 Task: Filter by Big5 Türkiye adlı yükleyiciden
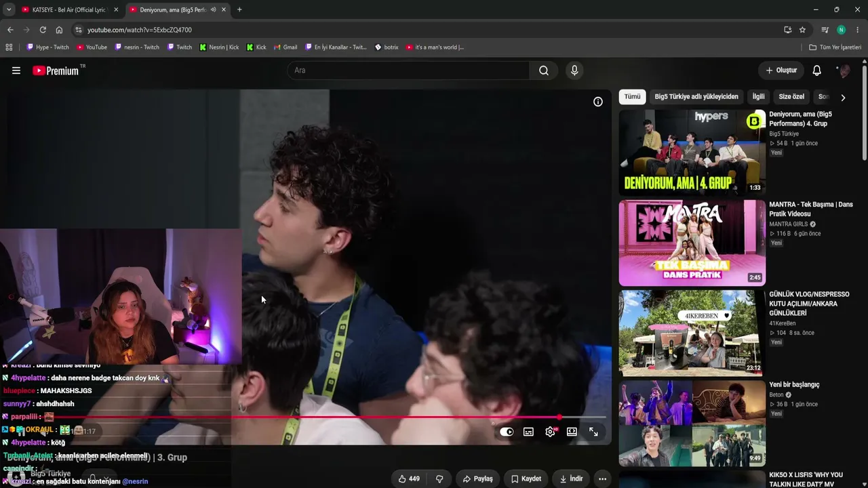[x=696, y=97]
